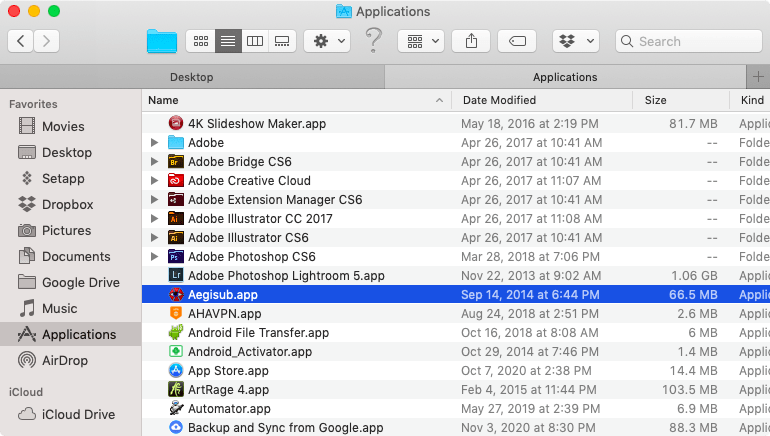Click the Android File Transfer icon
Image resolution: width=770 pixels, height=436 pixels.
point(176,332)
